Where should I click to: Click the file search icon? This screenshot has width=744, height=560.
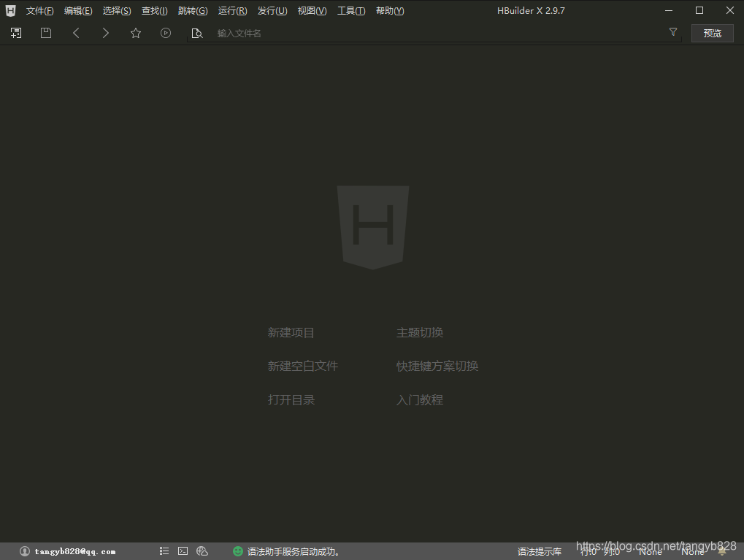pyautogui.click(x=197, y=34)
